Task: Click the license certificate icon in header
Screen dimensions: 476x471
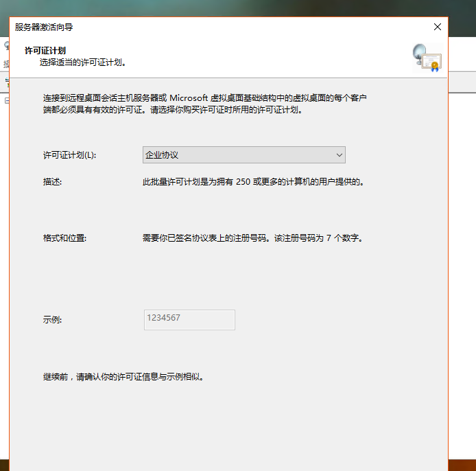Action: coord(427,58)
